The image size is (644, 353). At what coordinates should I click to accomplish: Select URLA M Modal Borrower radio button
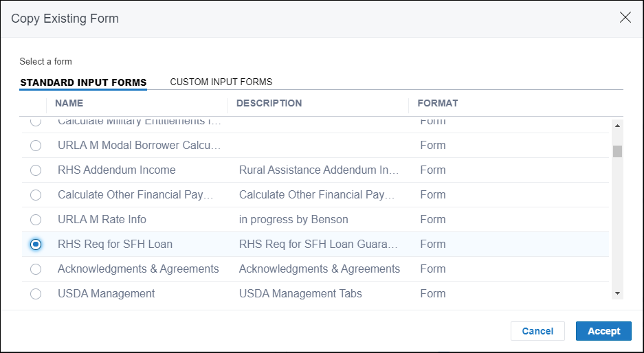click(x=36, y=146)
